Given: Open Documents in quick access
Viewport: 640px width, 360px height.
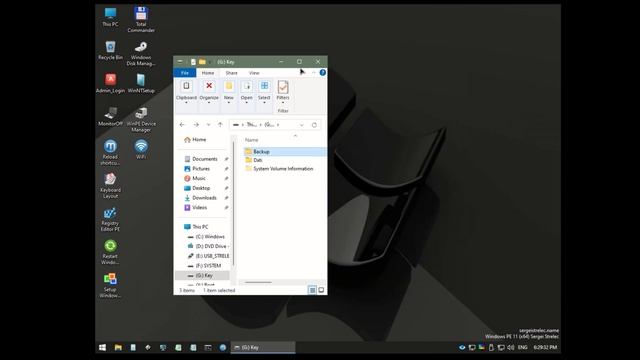Looking at the screenshot, I should [x=204, y=159].
